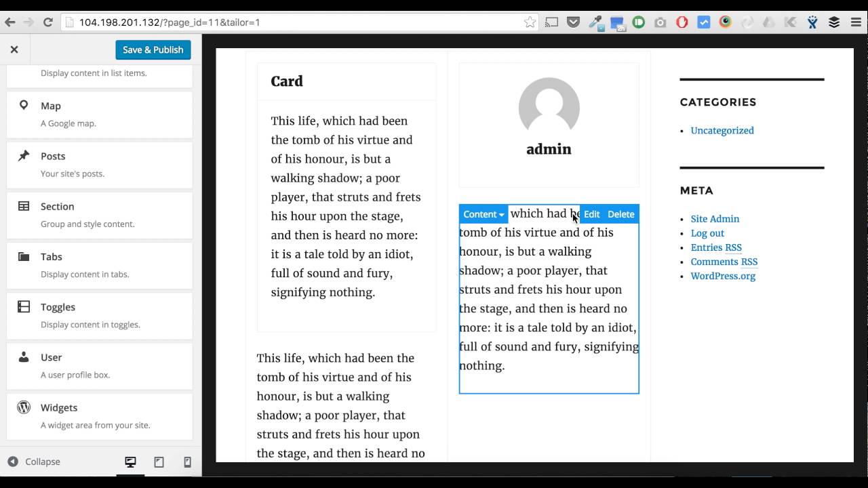Viewport: 868px width, 488px height.
Task: Edit the selected content element
Action: tap(591, 214)
